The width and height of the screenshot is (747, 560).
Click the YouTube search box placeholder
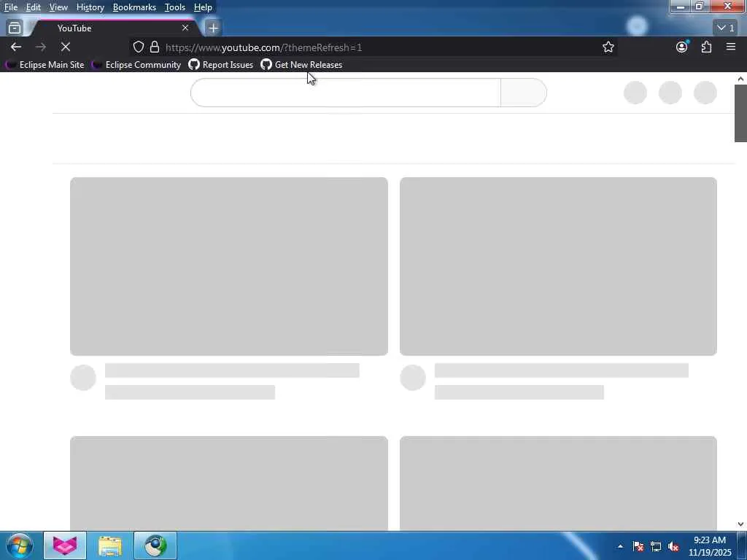point(345,93)
